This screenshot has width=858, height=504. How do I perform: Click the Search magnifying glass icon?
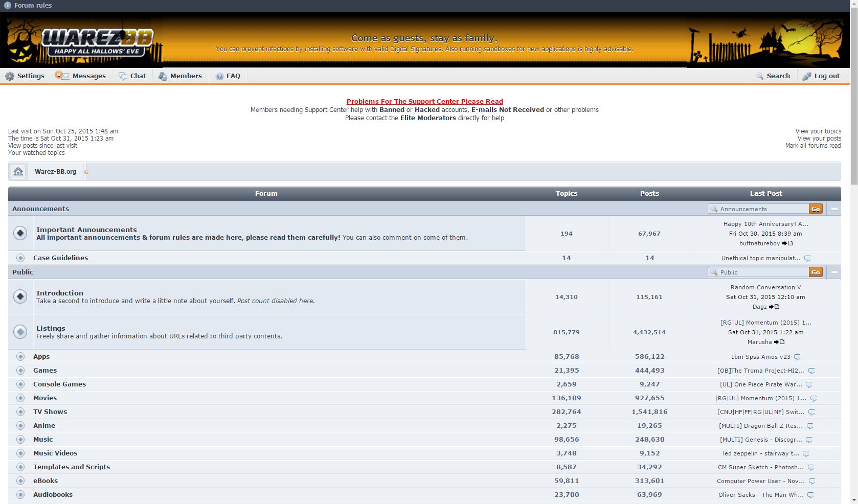pos(759,76)
